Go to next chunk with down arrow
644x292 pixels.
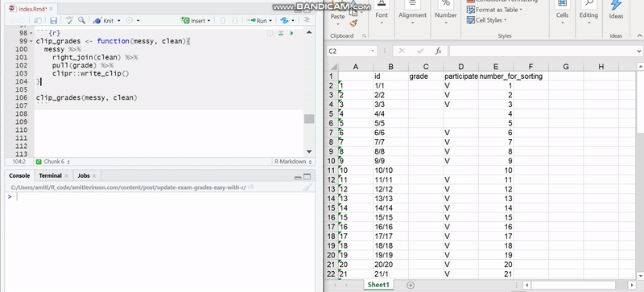coord(235,21)
